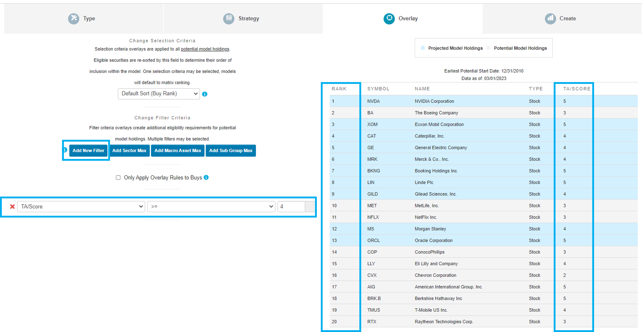Select the ORCL symbol cell

[x=373, y=240]
